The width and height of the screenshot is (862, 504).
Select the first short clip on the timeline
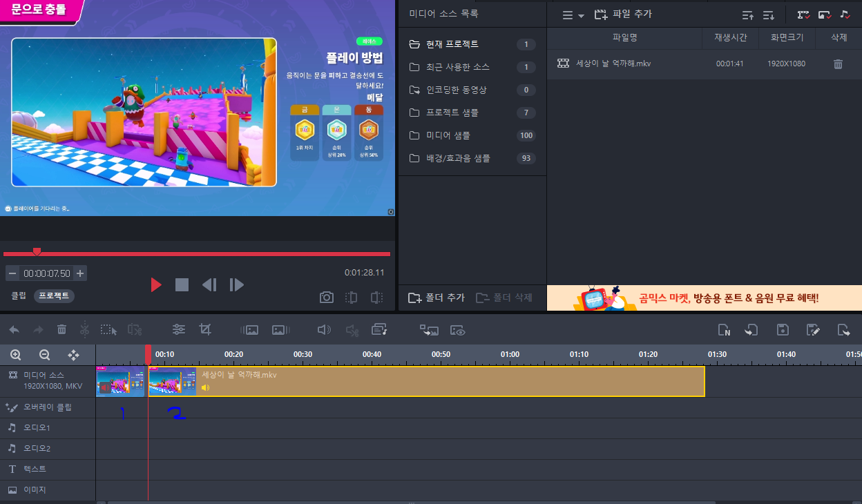[x=120, y=381]
